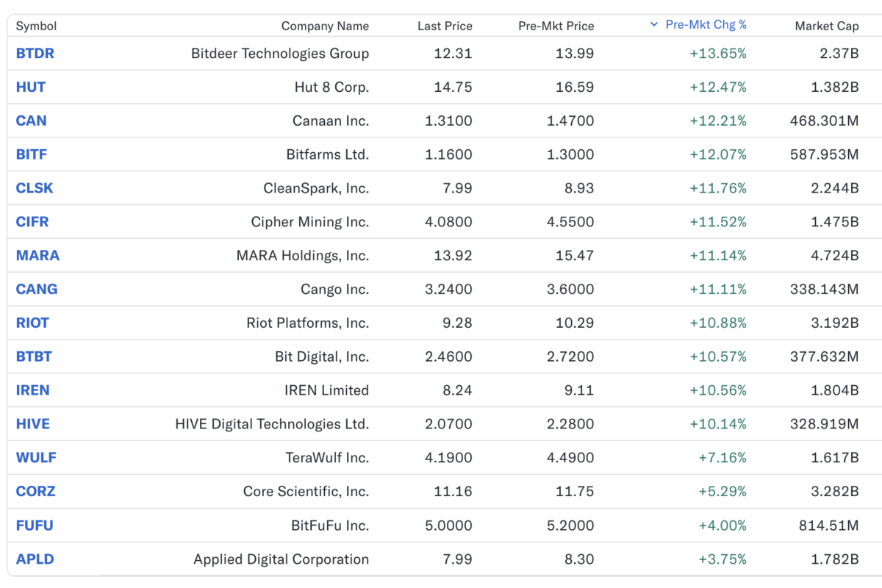Click the HIVE Digital Technologies Ltd. company name
Screen dimensions: 882x588
(x=272, y=424)
